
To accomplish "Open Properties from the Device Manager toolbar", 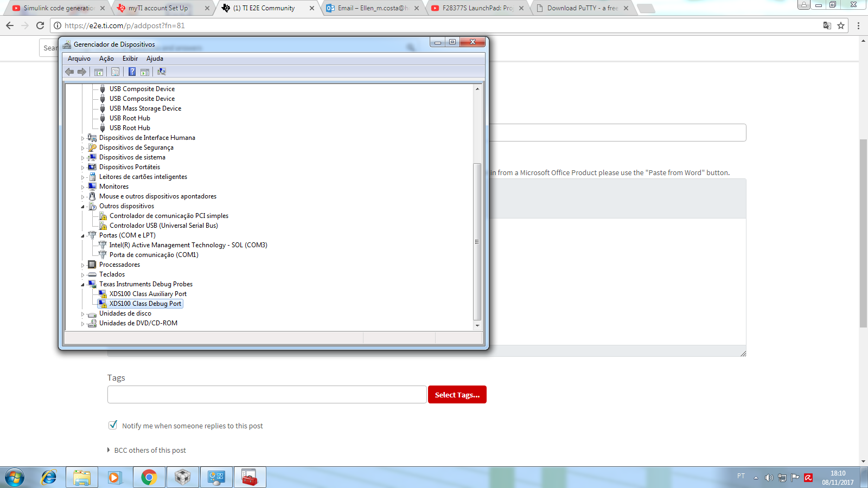I will [115, 72].
